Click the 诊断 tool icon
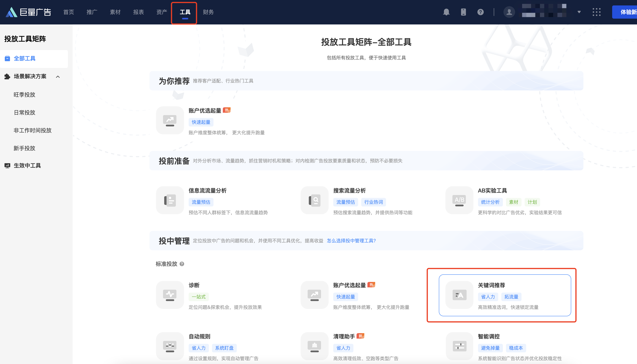 coord(170,295)
